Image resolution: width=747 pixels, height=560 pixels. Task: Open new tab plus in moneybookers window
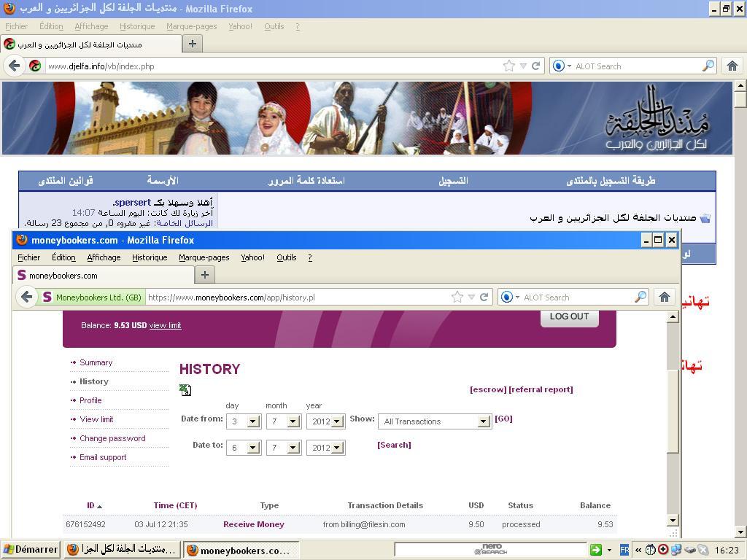(x=205, y=275)
